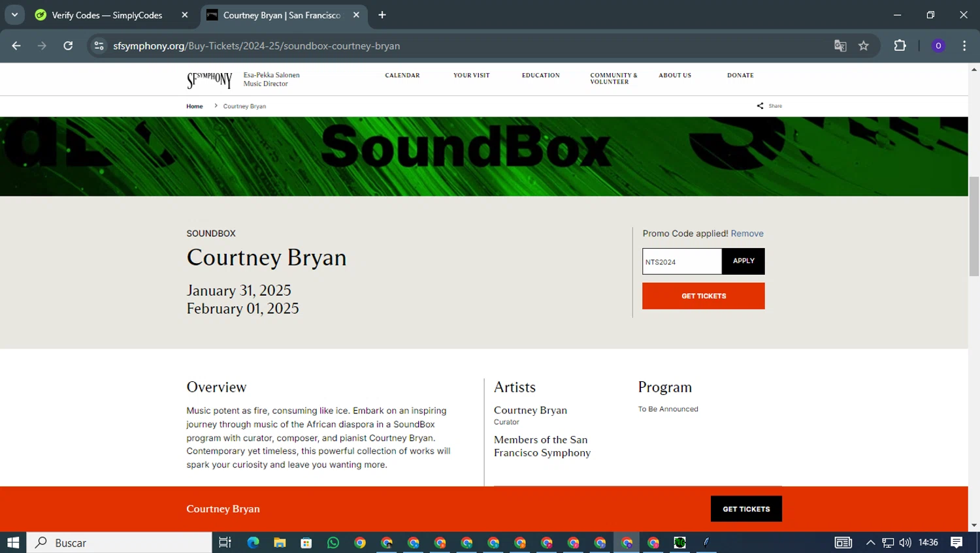
Task: Click the promo code input field
Action: click(x=682, y=262)
